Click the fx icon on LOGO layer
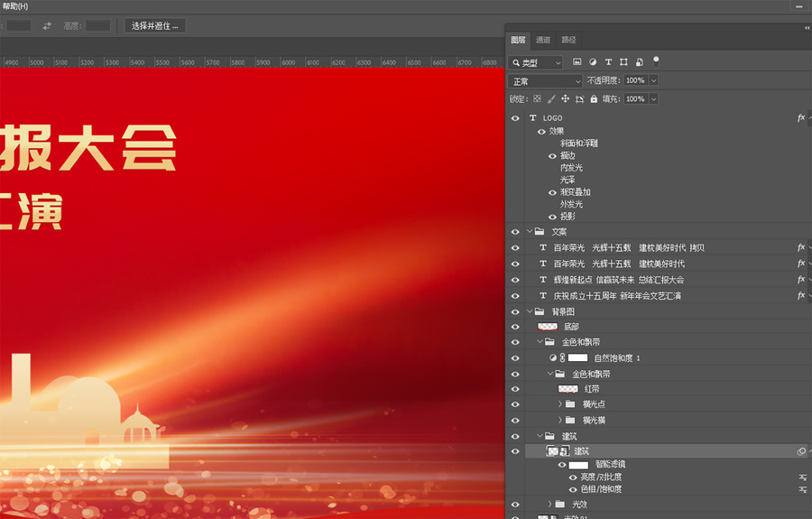Viewport: 812px width, 519px height. [x=800, y=118]
